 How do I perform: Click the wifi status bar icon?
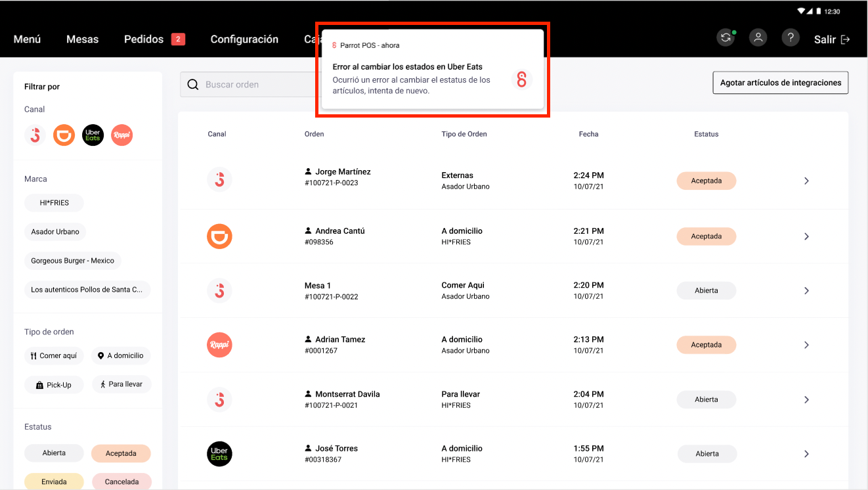[x=801, y=11]
